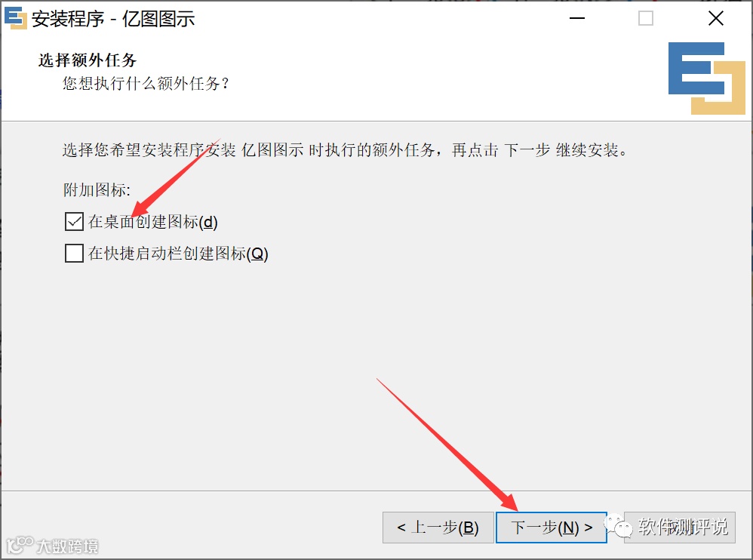753x560 pixels.
Task: Click the 在快捷启动栏创建图标(Q) label text
Action: (178, 253)
